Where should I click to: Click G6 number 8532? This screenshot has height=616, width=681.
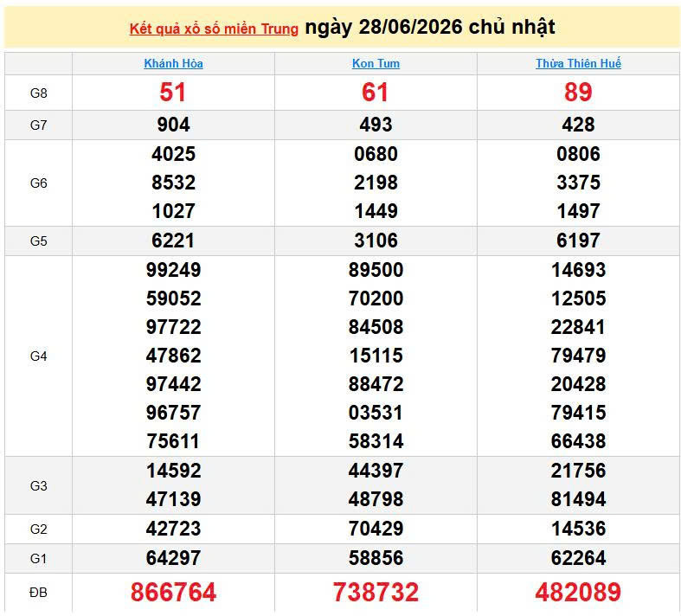[173, 183]
